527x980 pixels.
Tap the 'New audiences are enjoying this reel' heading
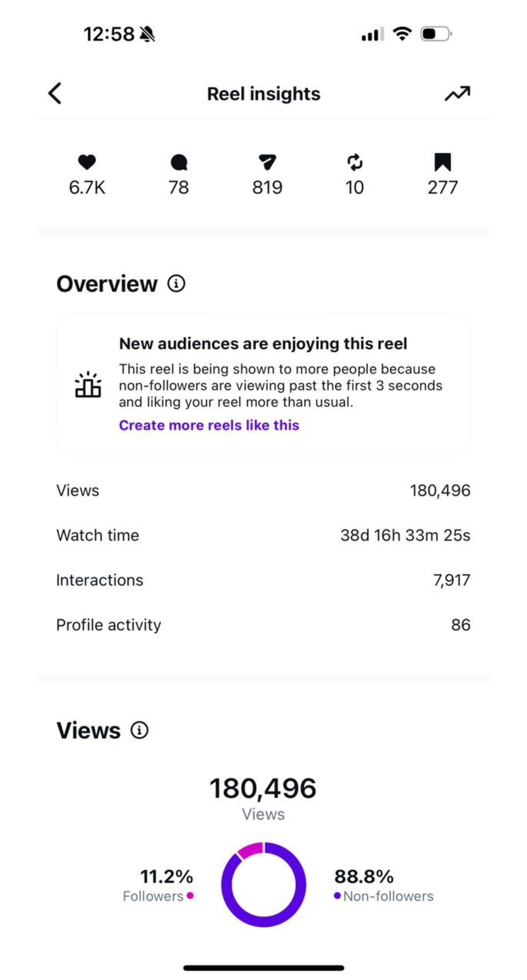263,344
